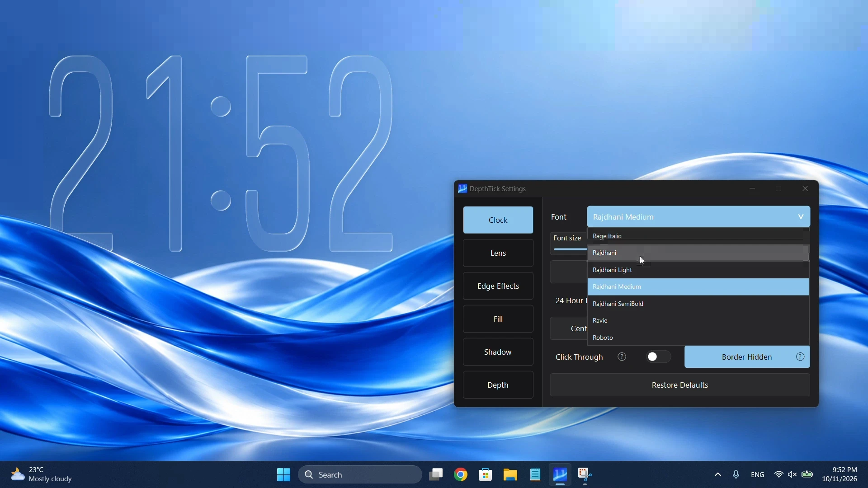This screenshot has width=868, height=488.
Task: Click the Font size slider track
Action: pos(570,249)
